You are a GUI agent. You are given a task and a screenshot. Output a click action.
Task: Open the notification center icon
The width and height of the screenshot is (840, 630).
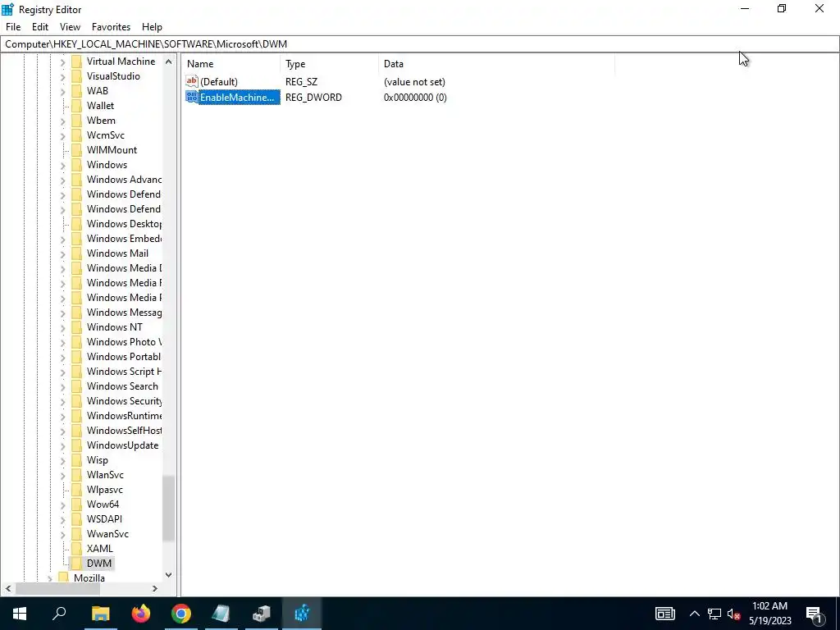coord(815,614)
